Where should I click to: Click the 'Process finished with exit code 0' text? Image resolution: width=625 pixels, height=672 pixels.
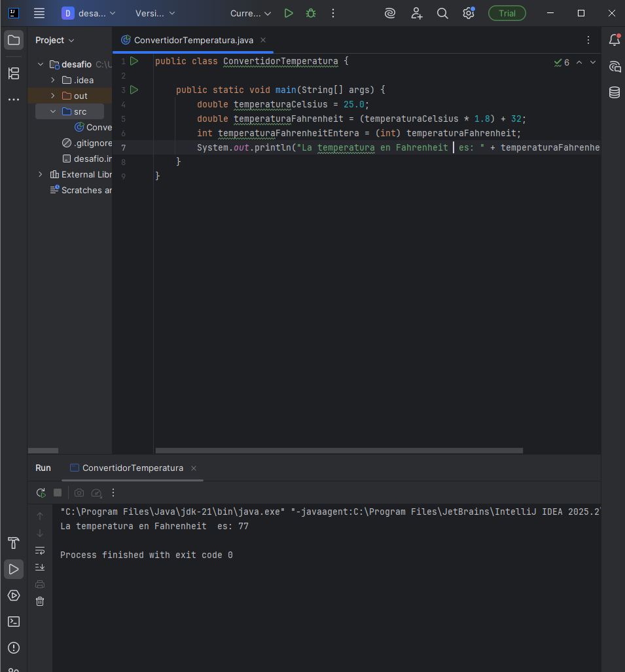[x=147, y=555]
